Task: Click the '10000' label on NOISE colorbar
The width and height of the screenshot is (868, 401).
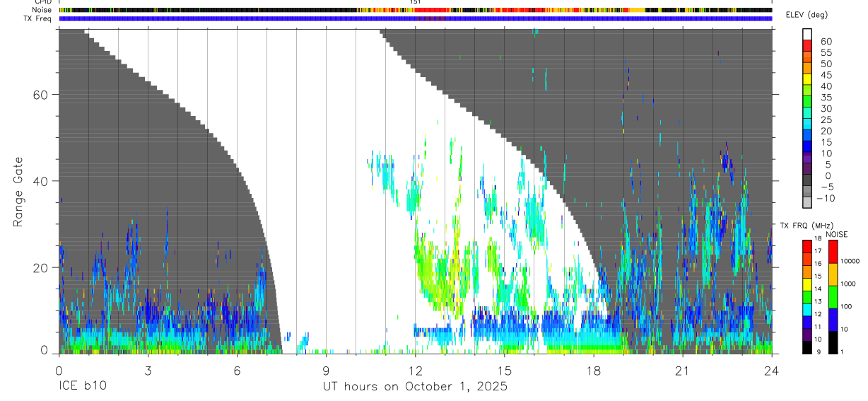Action: 850,261
